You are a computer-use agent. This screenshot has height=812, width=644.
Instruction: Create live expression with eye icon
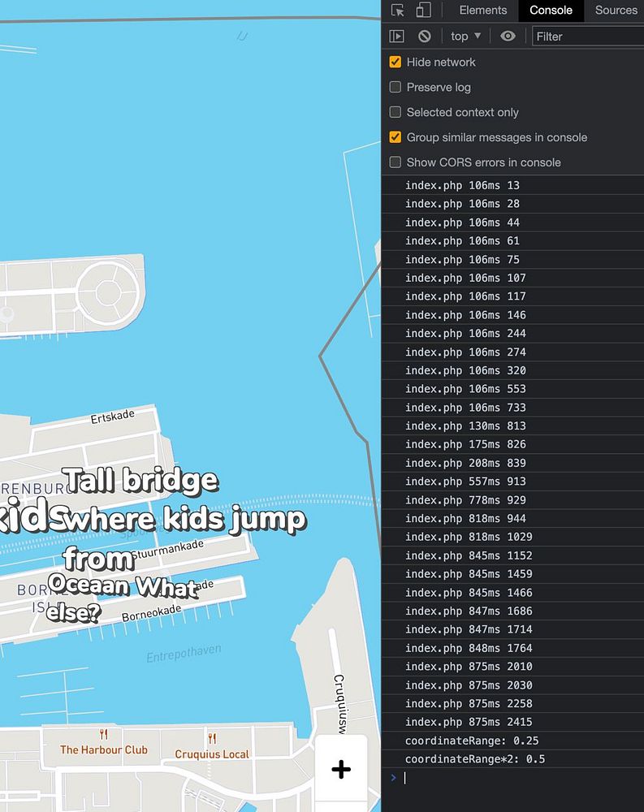(x=508, y=37)
